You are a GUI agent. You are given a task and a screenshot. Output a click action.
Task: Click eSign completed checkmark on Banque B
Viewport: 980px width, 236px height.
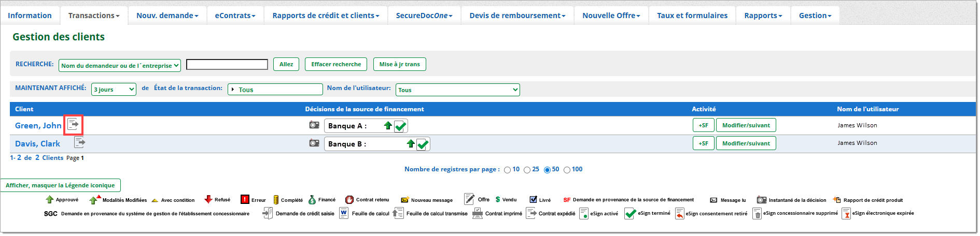(423, 144)
